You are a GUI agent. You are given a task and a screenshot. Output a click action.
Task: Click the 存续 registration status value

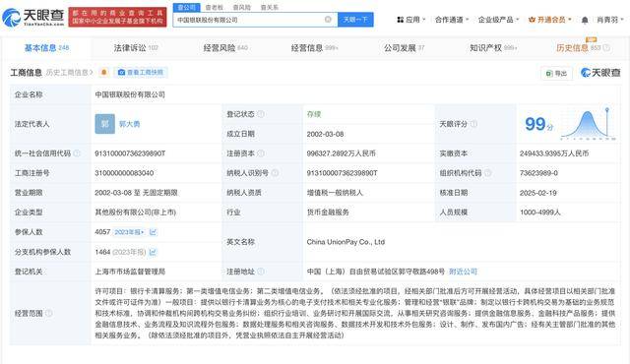[314, 114]
